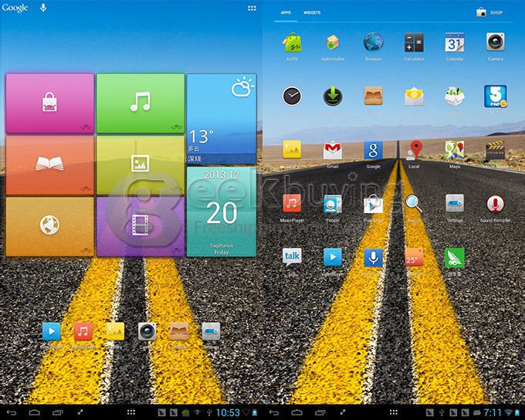Launch the Talk messaging app
Viewport: 525px width, 420px height.
292,257
